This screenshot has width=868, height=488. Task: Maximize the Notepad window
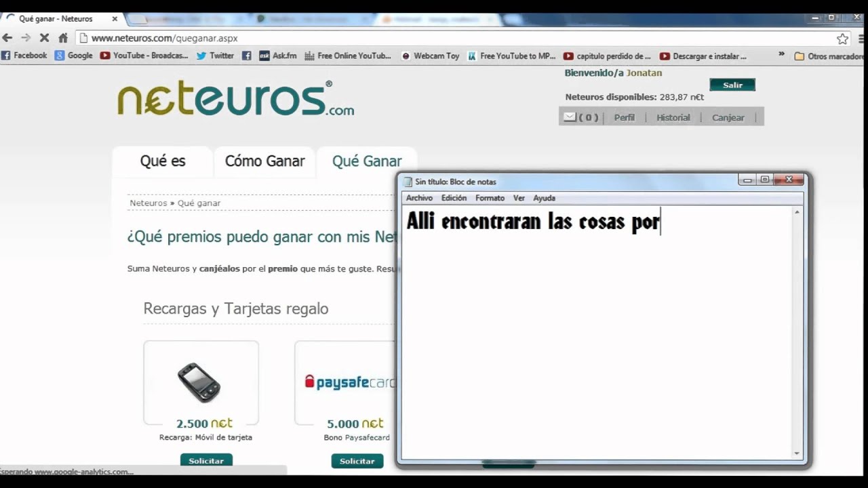click(765, 180)
